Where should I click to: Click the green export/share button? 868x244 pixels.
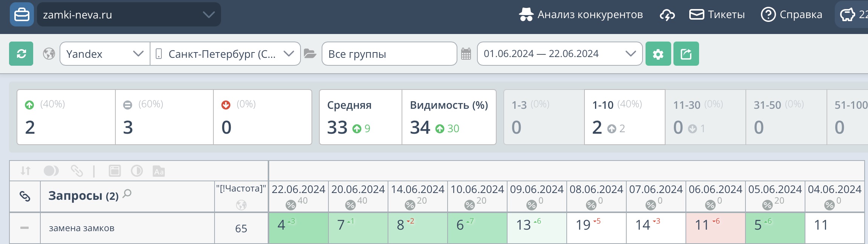(686, 54)
